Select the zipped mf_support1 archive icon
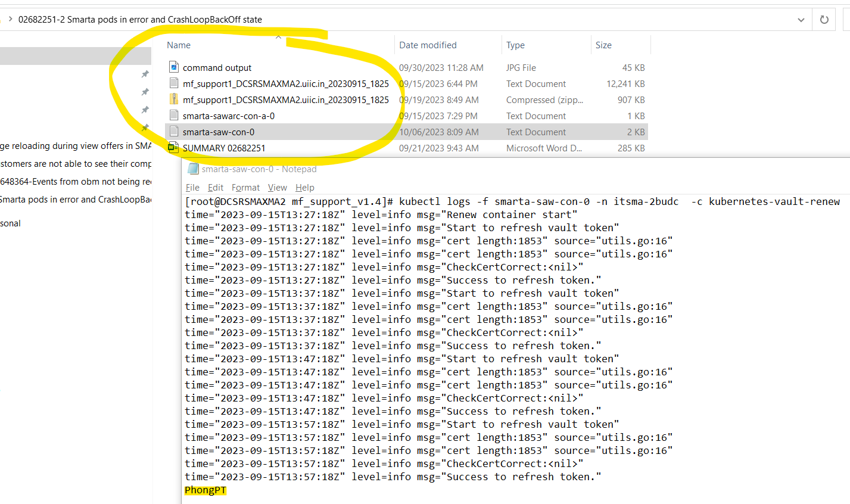 pos(174,99)
